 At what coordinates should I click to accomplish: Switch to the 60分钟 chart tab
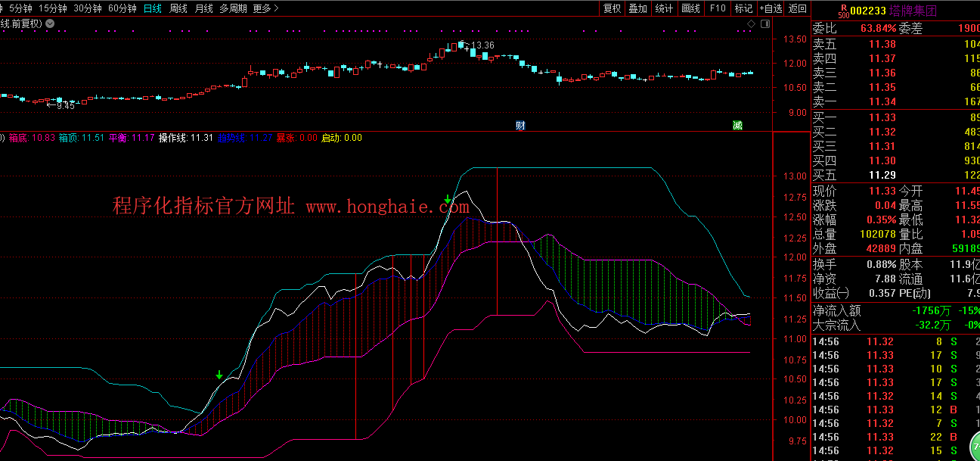[122, 8]
